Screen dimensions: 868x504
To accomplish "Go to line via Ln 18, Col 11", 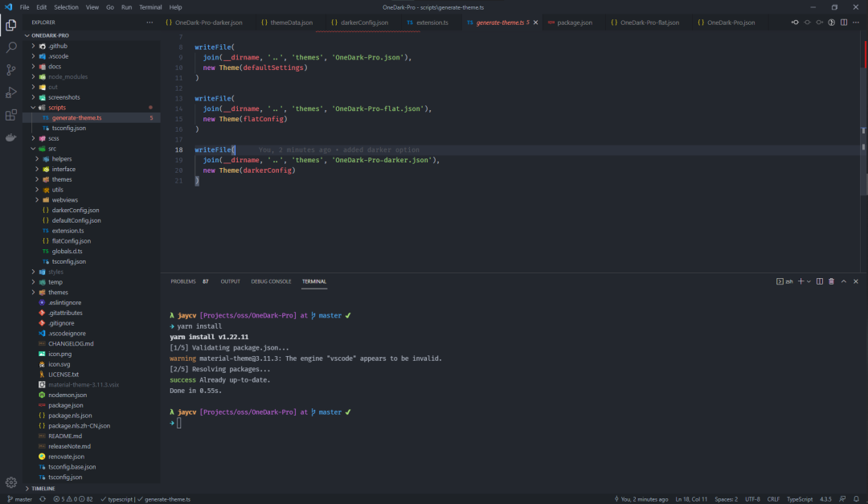I will (x=691, y=499).
